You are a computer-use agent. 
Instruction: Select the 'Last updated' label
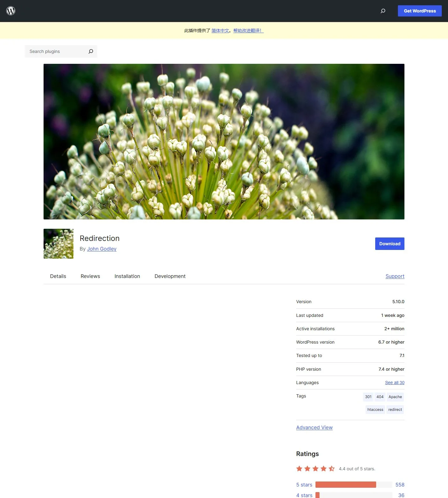click(310, 315)
